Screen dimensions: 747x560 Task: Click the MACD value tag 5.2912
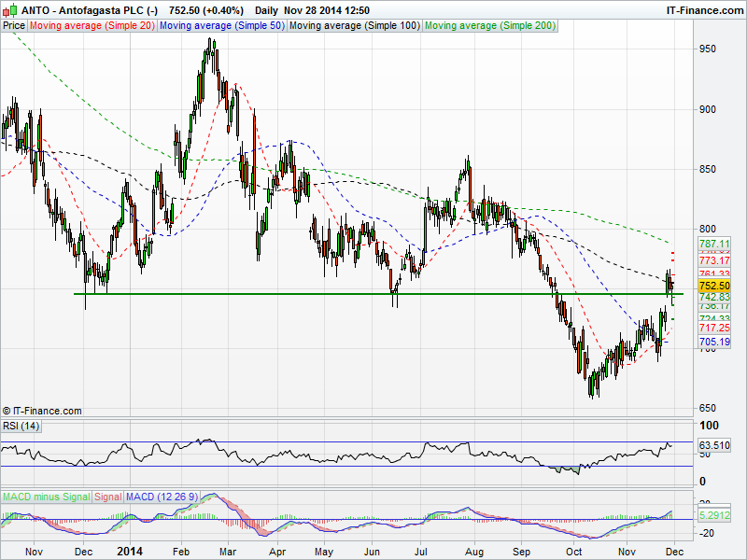[x=713, y=514]
